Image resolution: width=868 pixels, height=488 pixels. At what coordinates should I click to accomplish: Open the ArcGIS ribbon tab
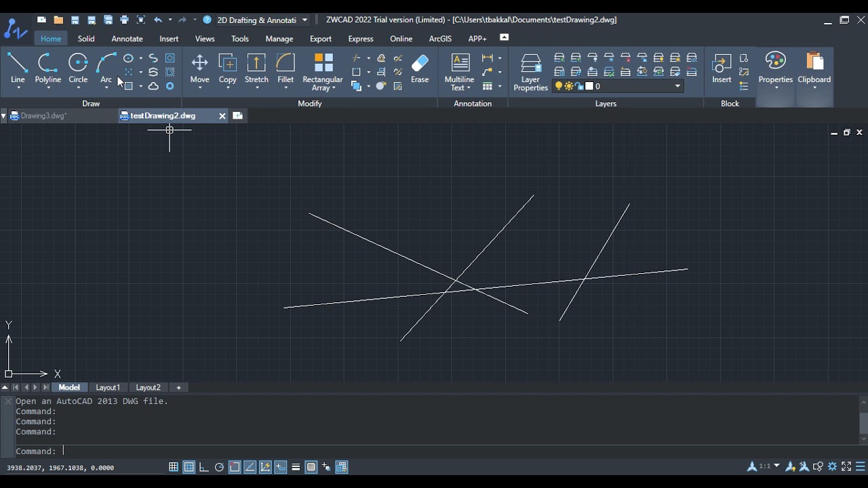[440, 39]
